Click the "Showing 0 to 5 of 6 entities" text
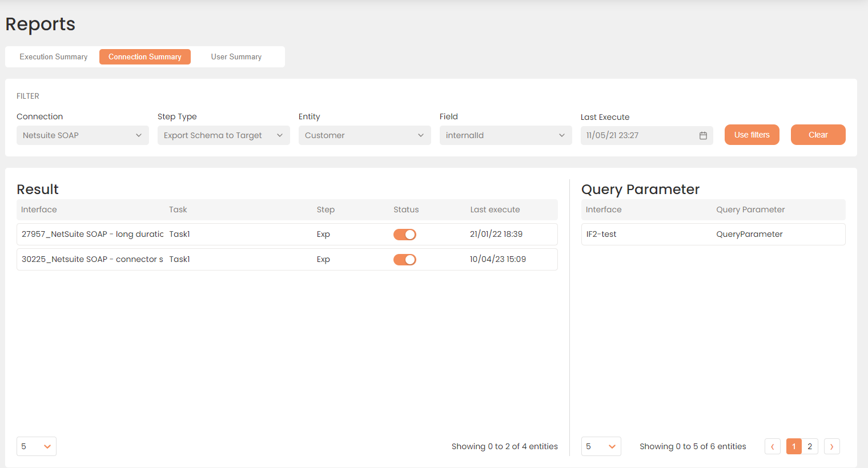Image resolution: width=868 pixels, height=468 pixels. coord(693,446)
